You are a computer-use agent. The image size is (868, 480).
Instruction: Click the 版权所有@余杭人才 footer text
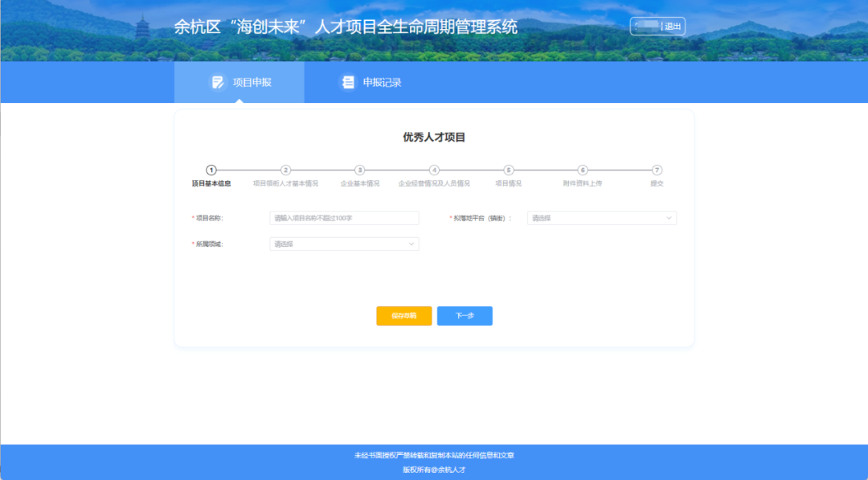[x=434, y=470]
